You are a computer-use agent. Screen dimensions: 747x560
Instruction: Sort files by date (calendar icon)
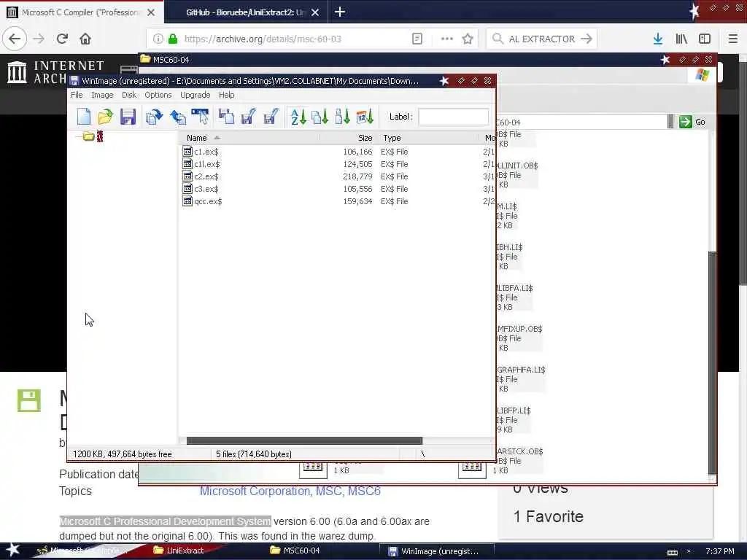pos(365,117)
